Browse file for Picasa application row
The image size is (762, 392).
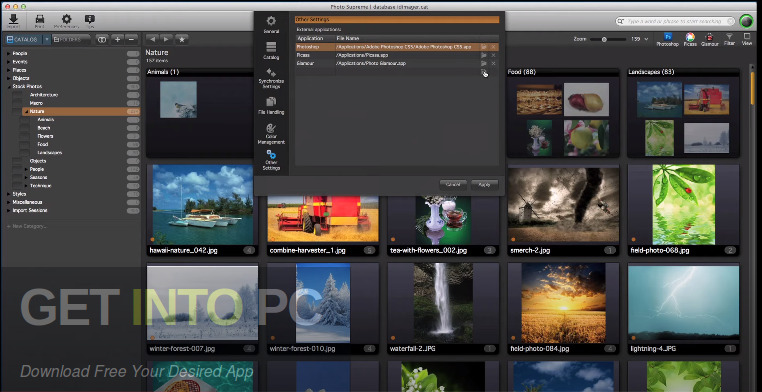pyautogui.click(x=484, y=55)
